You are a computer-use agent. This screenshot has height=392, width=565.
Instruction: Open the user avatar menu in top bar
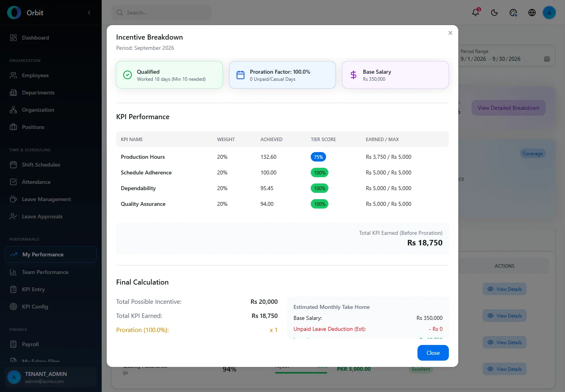pos(549,13)
